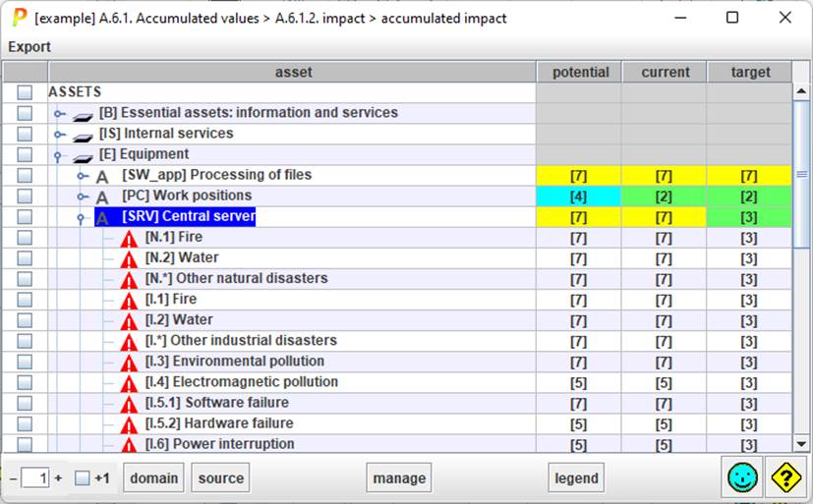The width and height of the screenshot is (813, 504).
Task: Click the target column header
Action: [x=750, y=72]
